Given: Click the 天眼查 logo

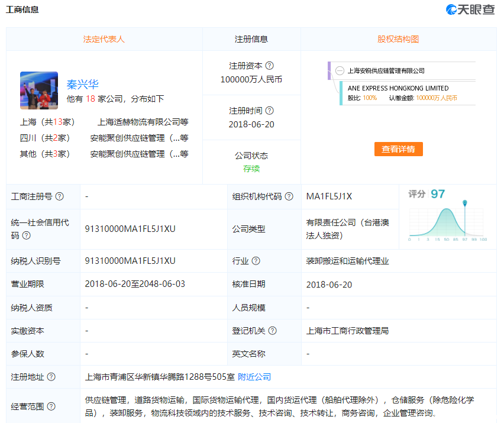Looking at the screenshot, I should [470, 9].
